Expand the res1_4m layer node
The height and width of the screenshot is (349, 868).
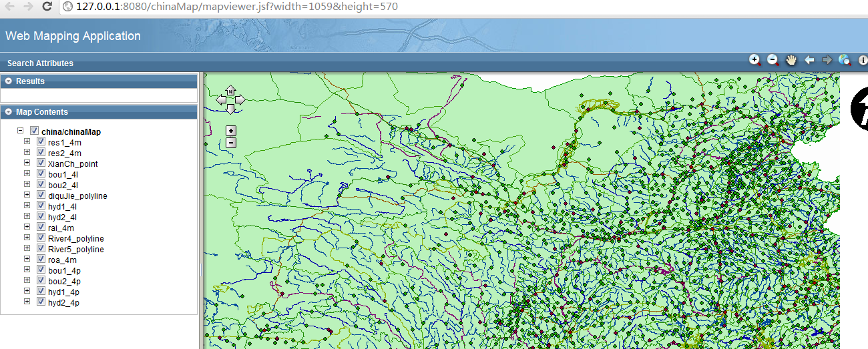click(x=27, y=142)
